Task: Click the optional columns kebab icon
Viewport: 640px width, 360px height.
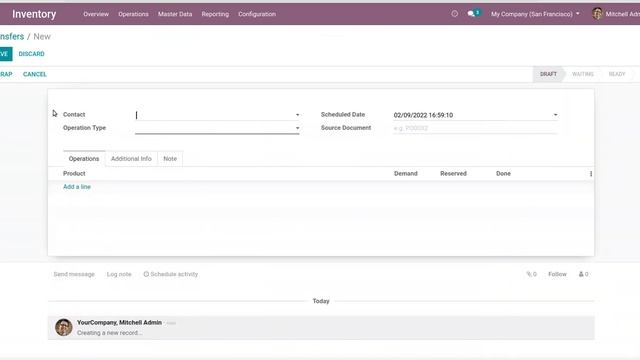Action: pos(591,173)
